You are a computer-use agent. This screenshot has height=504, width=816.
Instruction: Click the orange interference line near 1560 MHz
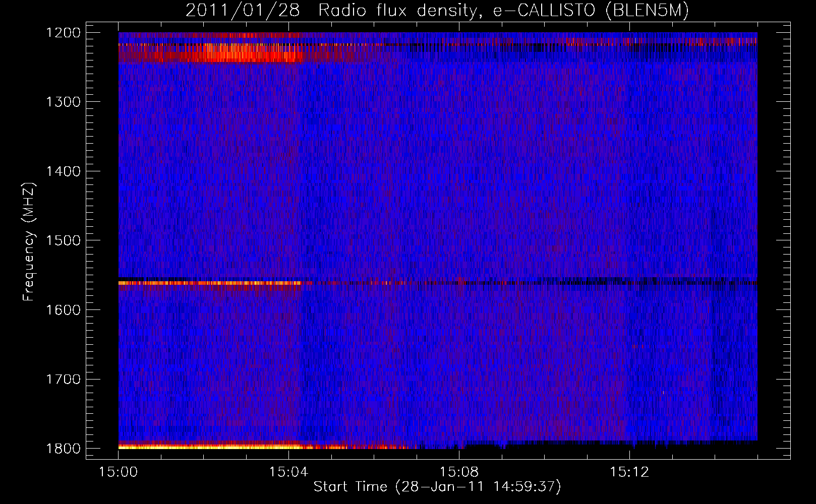pyautogui.click(x=210, y=283)
